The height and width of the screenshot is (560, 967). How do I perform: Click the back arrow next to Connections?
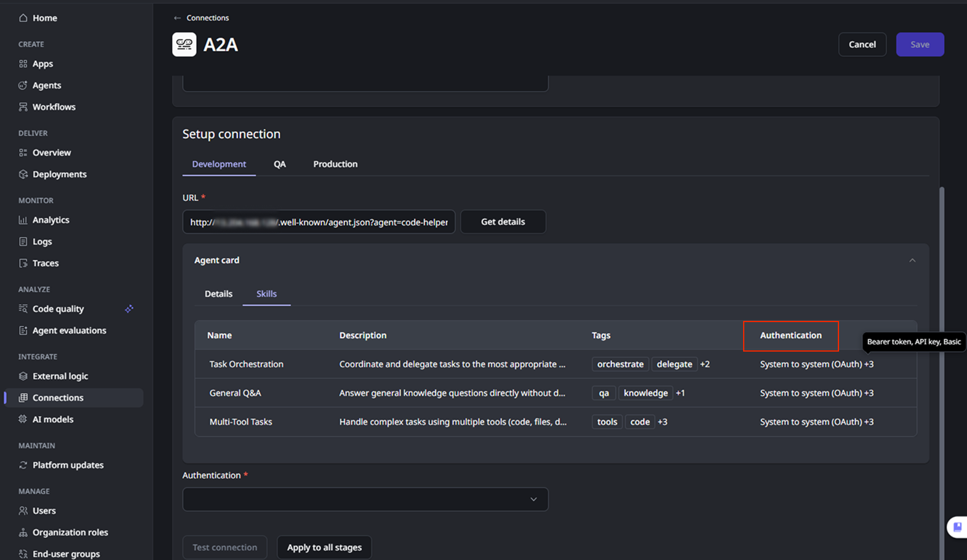click(x=177, y=18)
